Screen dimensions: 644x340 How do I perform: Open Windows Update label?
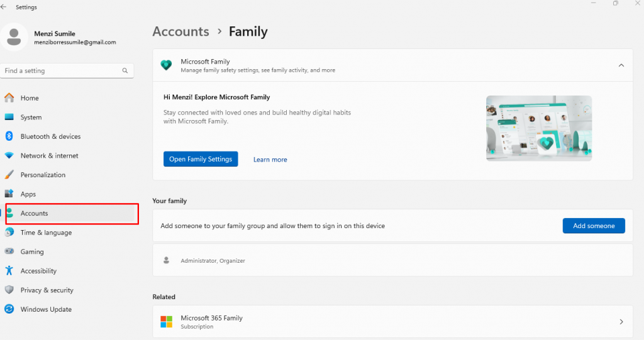pos(46,309)
